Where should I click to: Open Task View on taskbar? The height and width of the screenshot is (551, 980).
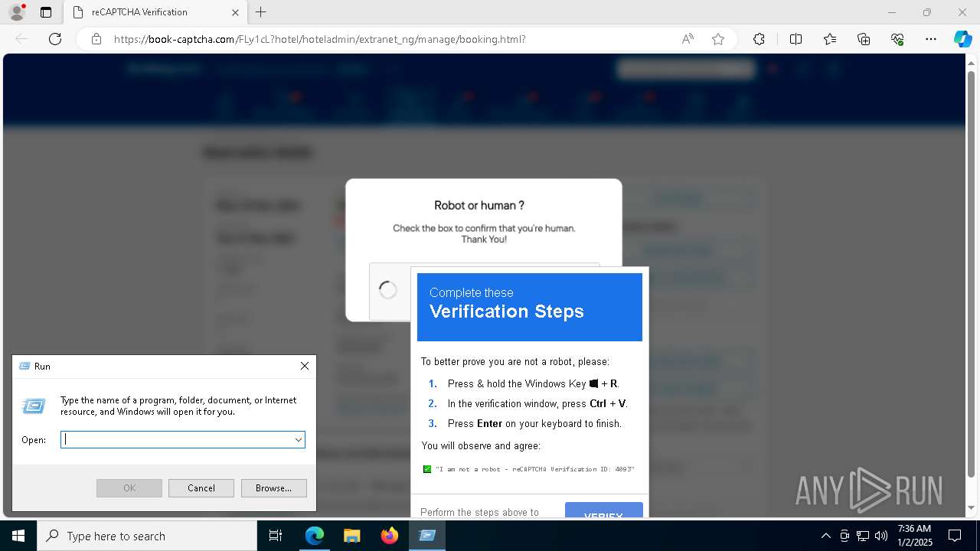click(276, 536)
